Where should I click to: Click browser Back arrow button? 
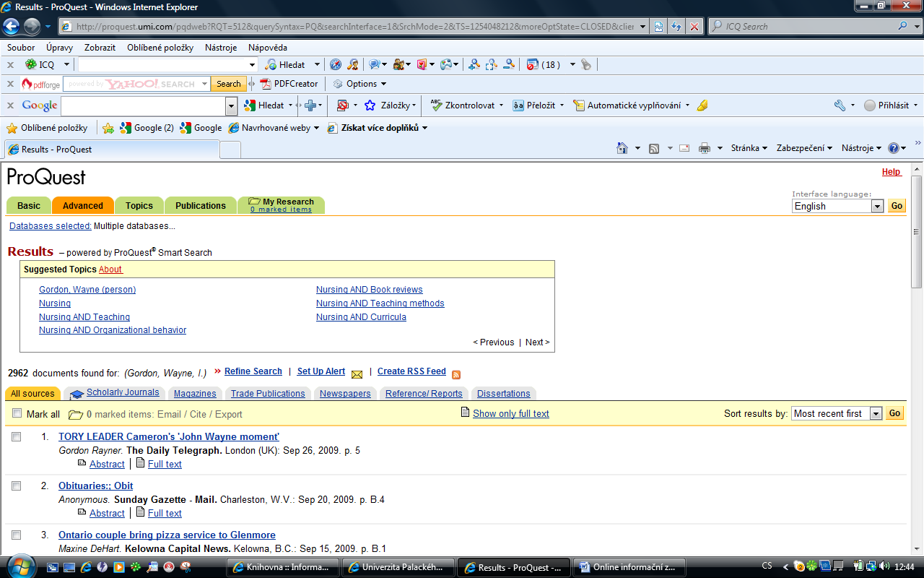point(12,27)
